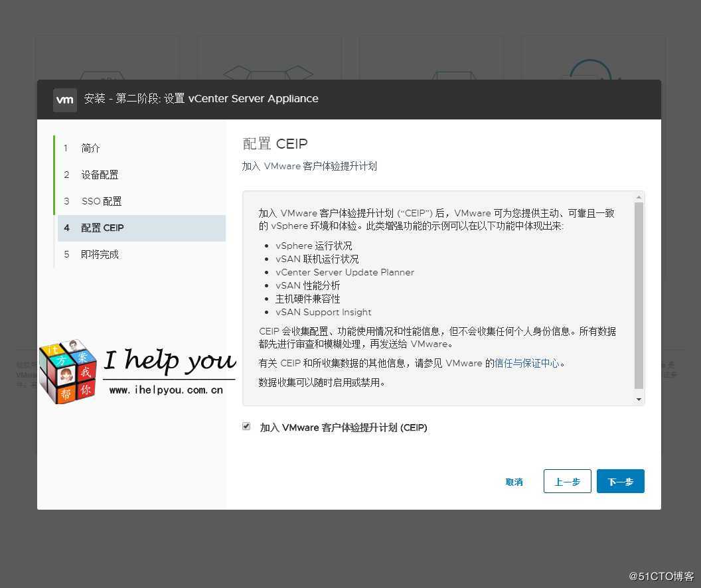The height and width of the screenshot is (588, 701).
Task: Click the 配置 CEIP page heading
Action: pyautogui.click(x=275, y=144)
